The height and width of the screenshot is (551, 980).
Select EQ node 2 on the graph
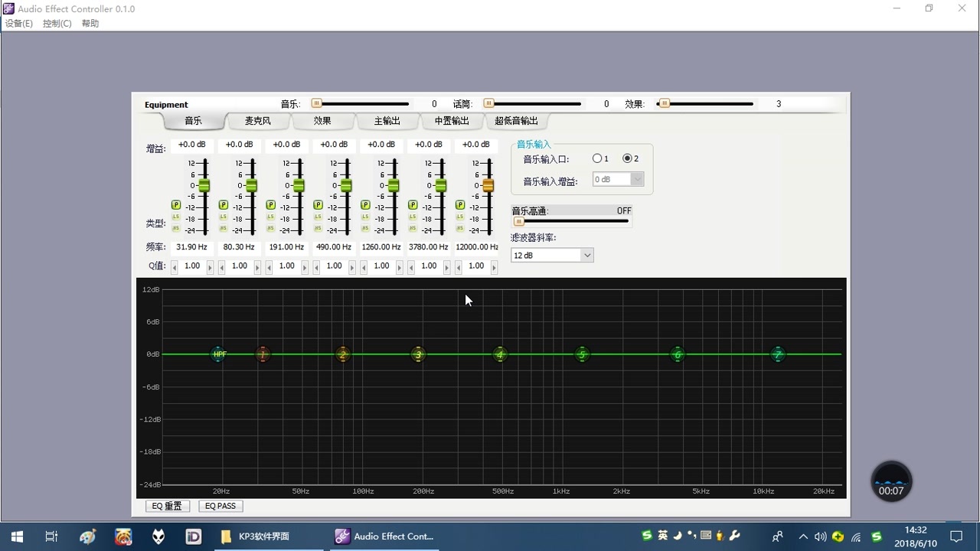(x=342, y=354)
